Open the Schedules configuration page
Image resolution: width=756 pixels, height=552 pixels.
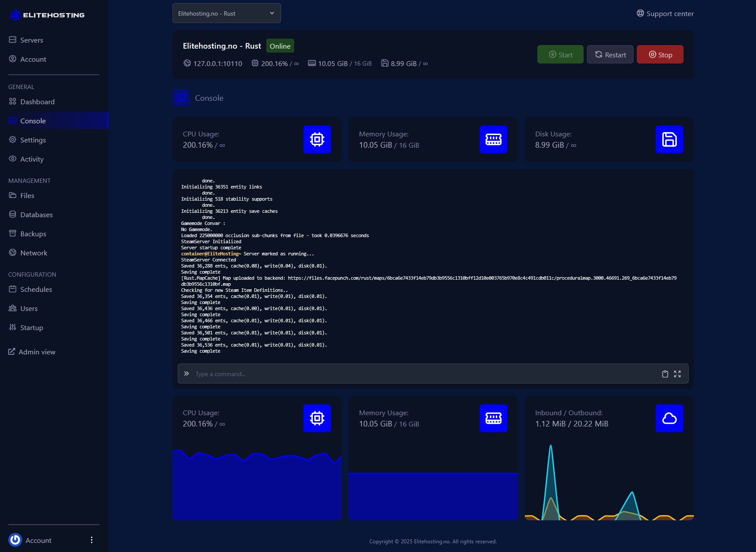36,289
